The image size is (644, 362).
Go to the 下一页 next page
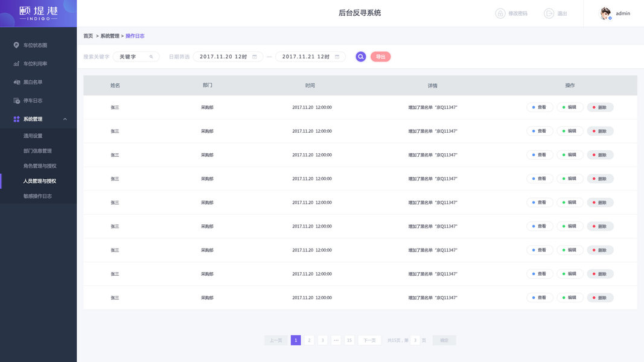pyautogui.click(x=369, y=340)
